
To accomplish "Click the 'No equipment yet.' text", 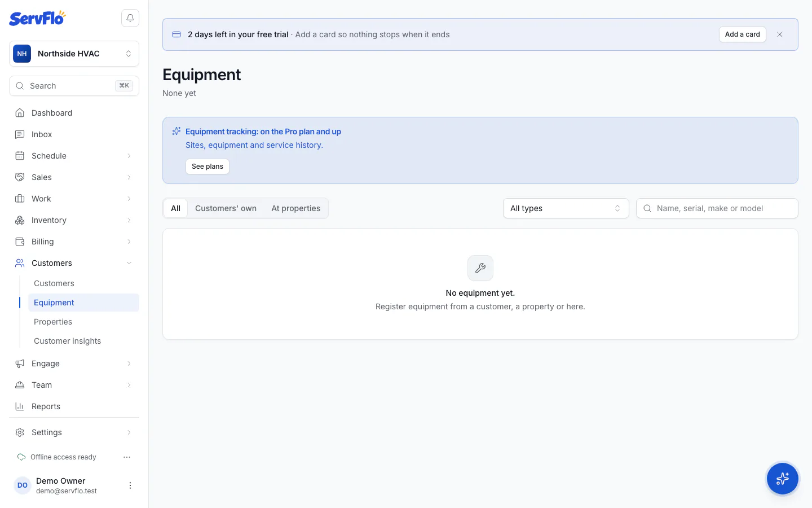I will pos(480,293).
